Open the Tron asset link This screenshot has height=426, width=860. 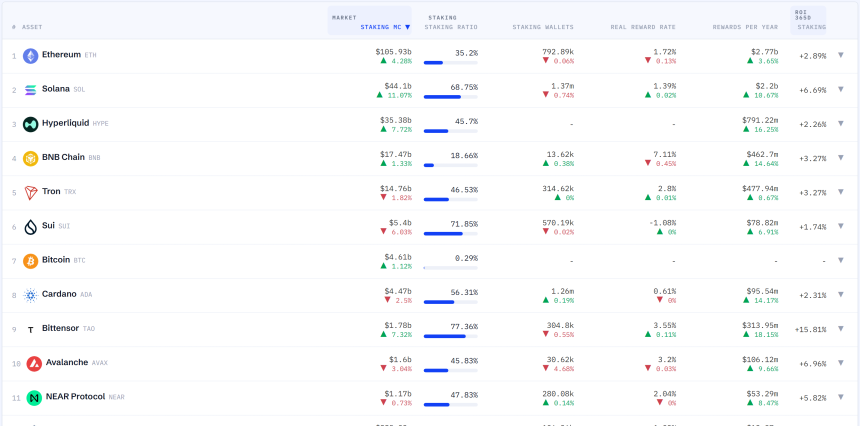pyautogui.click(x=51, y=191)
